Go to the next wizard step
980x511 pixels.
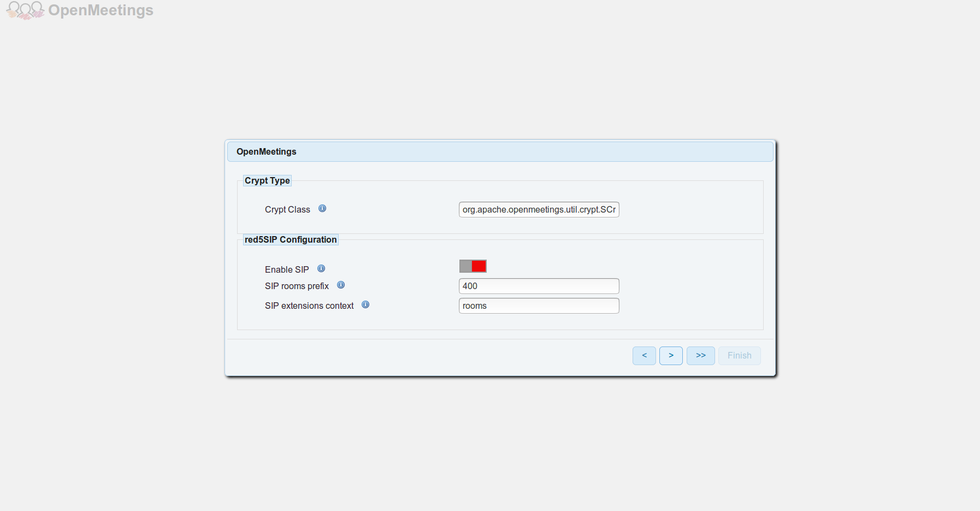pyautogui.click(x=671, y=356)
